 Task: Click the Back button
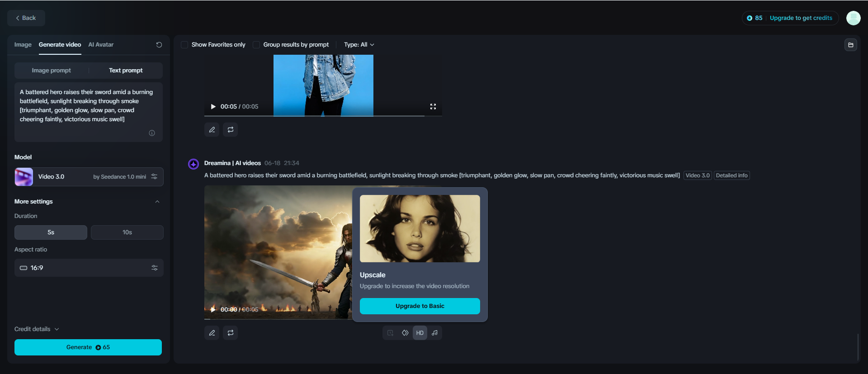26,18
